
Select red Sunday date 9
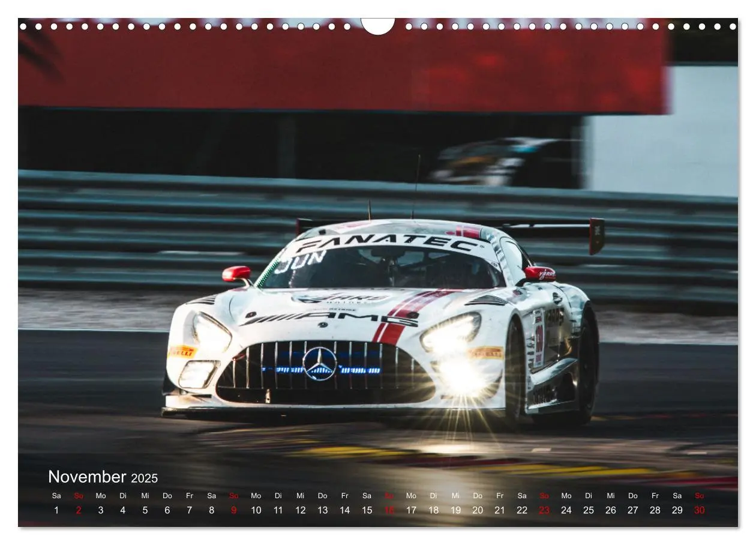tap(234, 510)
